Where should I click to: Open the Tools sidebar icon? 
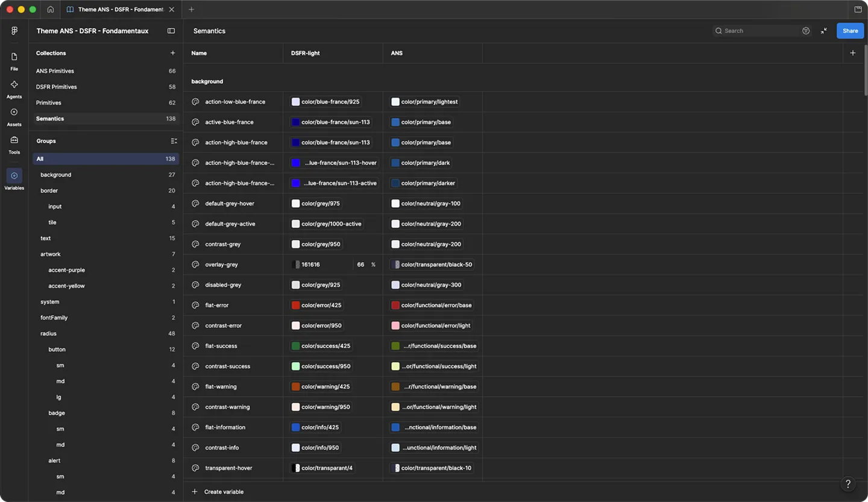(14, 143)
